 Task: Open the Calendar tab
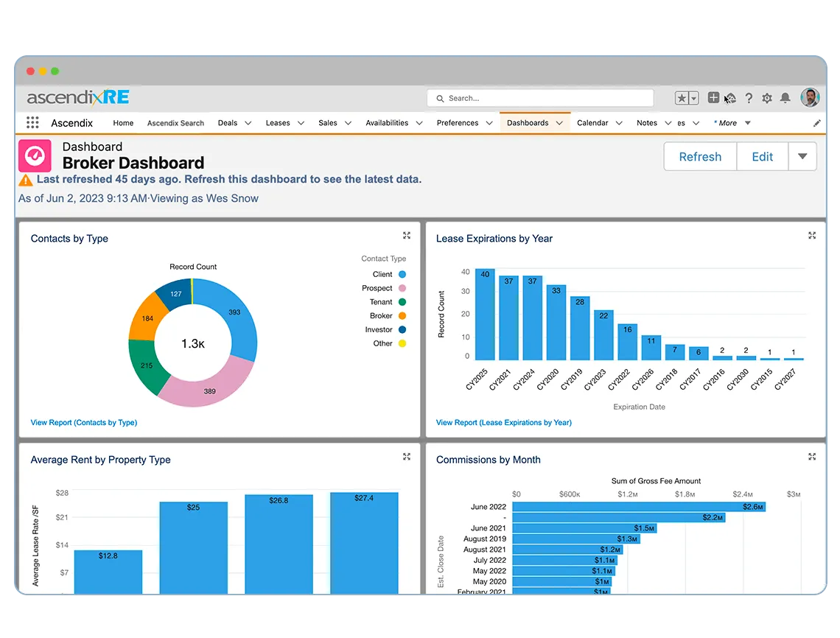tap(592, 123)
